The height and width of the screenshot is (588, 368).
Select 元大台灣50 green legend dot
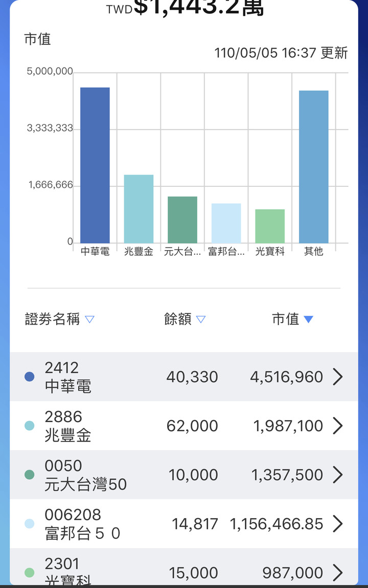(29, 474)
